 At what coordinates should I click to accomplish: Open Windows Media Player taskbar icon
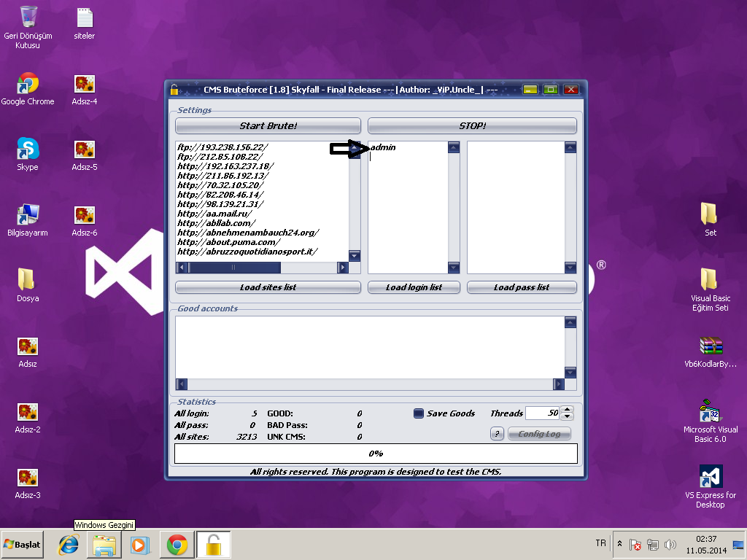(140, 544)
